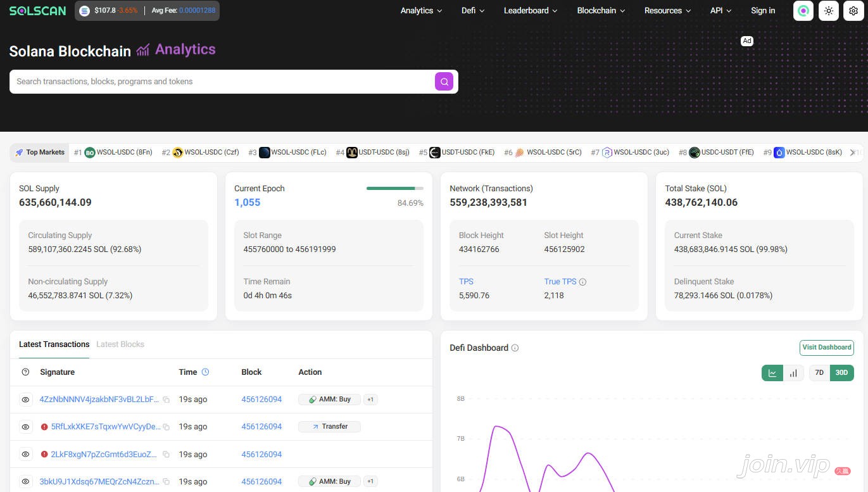
Task: Copy signature 4ZzNbNNNV4jzakbNF3vBL2LbF
Action: pyautogui.click(x=166, y=400)
